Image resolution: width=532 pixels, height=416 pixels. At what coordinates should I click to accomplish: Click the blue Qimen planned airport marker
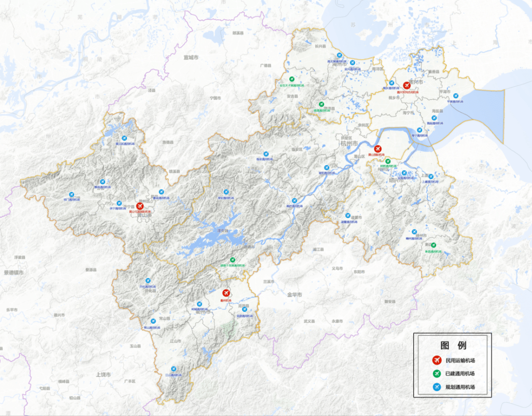point(71,195)
